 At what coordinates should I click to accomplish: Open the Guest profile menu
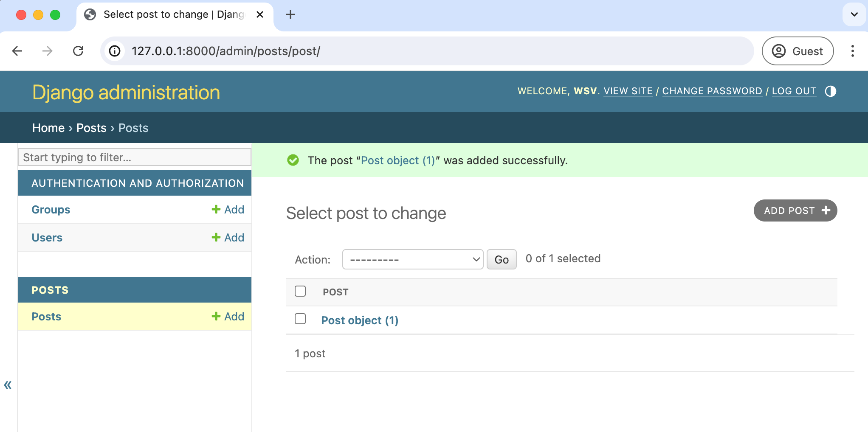point(798,51)
